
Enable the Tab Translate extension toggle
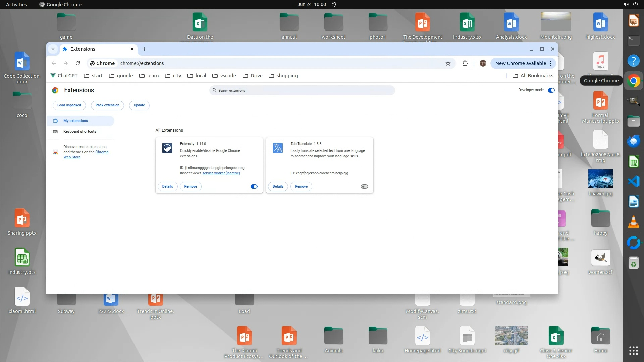pyautogui.click(x=364, y=187)
